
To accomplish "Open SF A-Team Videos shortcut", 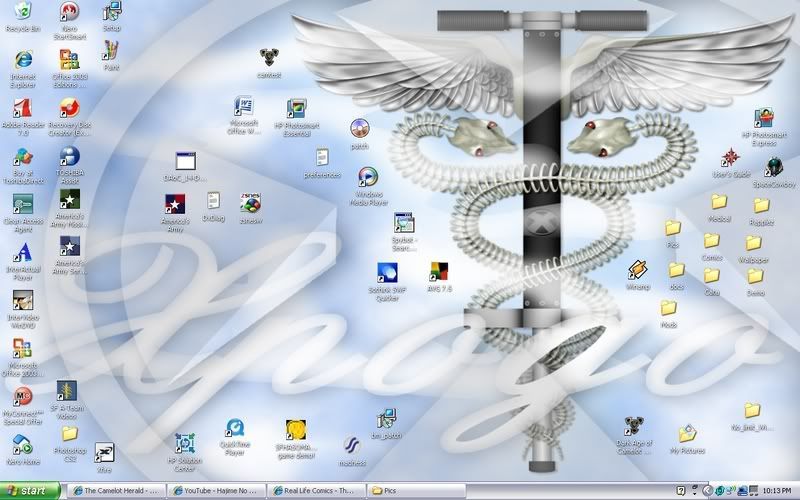I will click(x=67, y=391).
